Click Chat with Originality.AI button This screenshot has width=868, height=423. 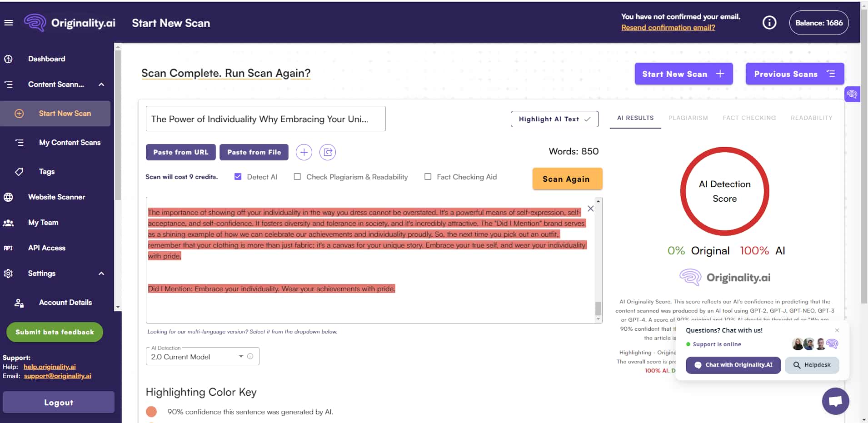(x=733, y=365)
